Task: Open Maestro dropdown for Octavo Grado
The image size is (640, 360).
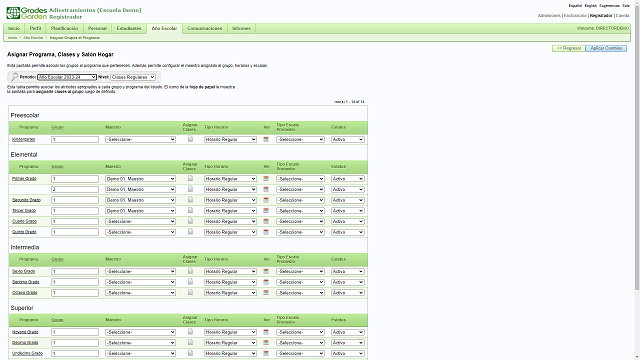Action: pyautogui.click(x=140, y=293)
